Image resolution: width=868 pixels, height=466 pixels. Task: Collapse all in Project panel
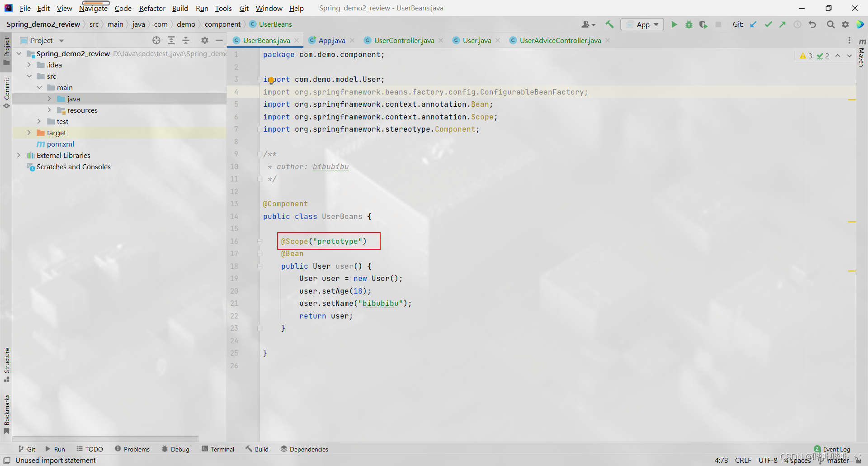(186, 40)
